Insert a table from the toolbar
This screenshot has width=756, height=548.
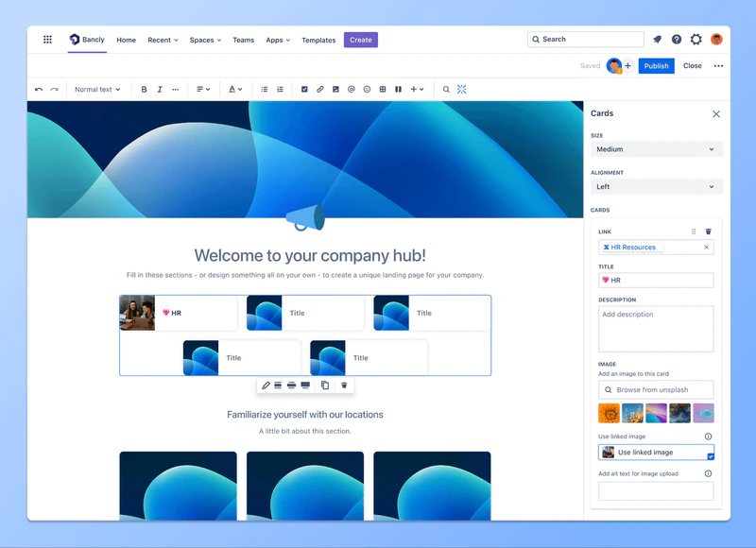tap(383, 89)
